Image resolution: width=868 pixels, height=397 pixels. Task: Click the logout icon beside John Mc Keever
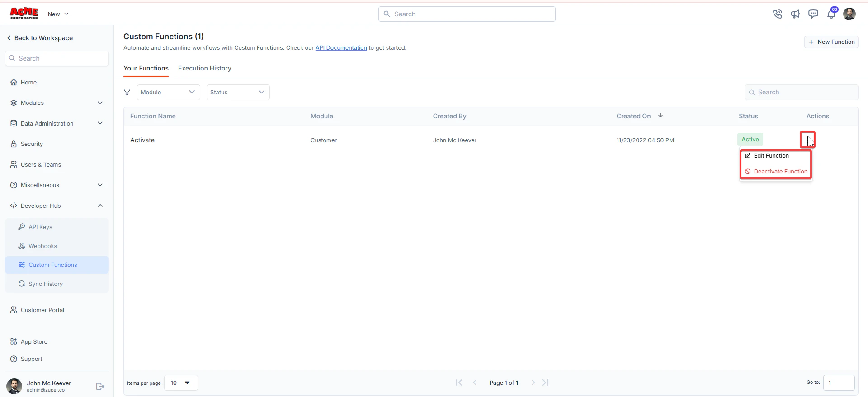100,387
